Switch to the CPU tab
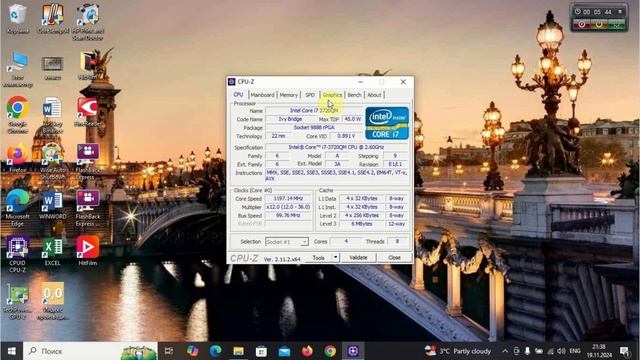 pyautogui.click(x=238, y=95)
